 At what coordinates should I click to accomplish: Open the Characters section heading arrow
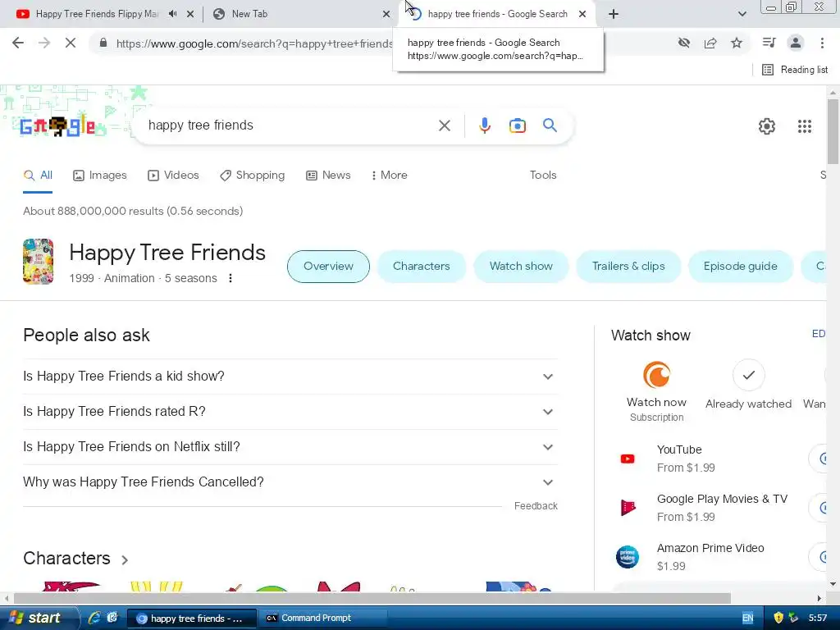[x=125, y=559]
